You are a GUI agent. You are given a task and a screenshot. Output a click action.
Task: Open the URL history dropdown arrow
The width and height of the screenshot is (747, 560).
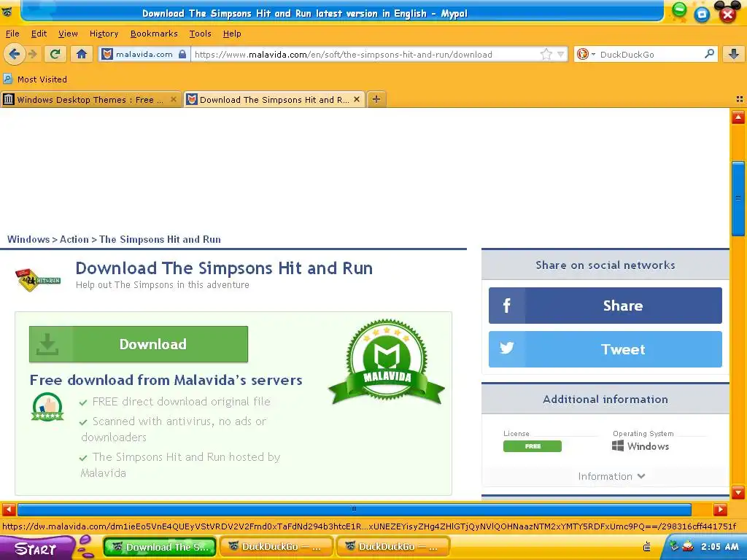tap(561, 54)
